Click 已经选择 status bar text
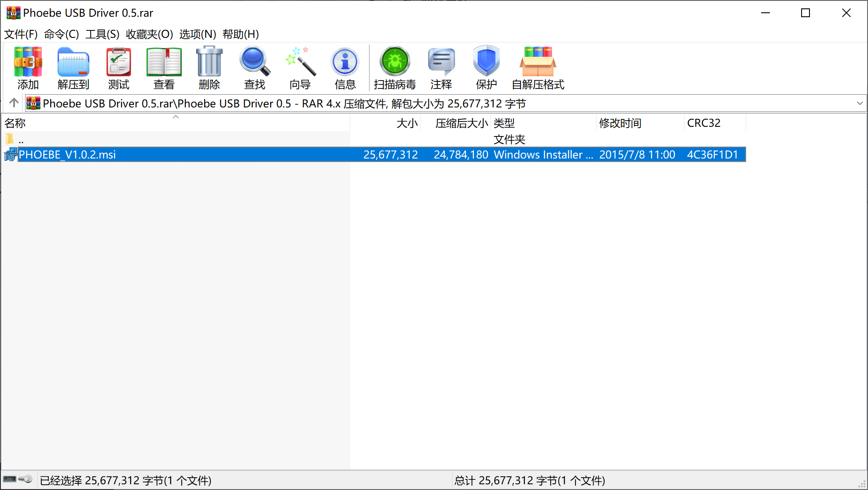The image size is (868, 490). pyautogui.click(x=126, y=480)
